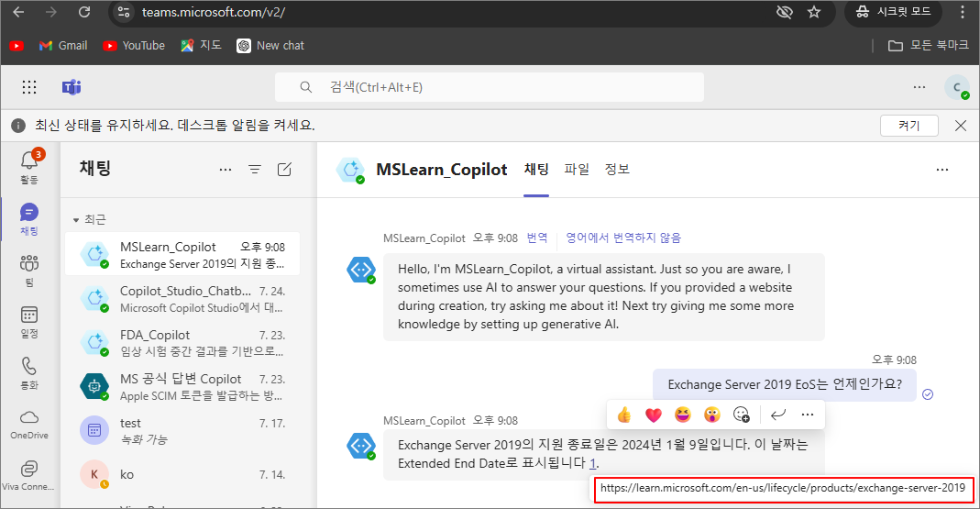980x509 pixels.
Task: Switch to the 파일 tab
Action: (577, 170)
